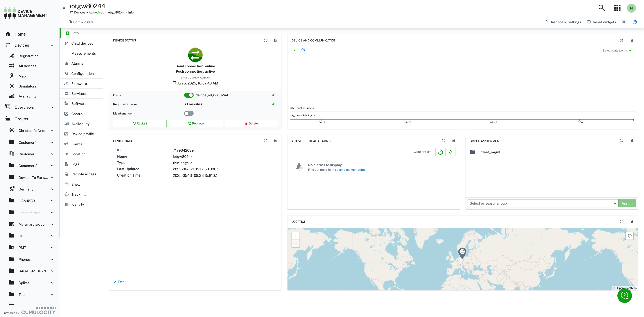Toggle the alarms auto refresh control
Screen dimensions: 644x317
[440, 152]
